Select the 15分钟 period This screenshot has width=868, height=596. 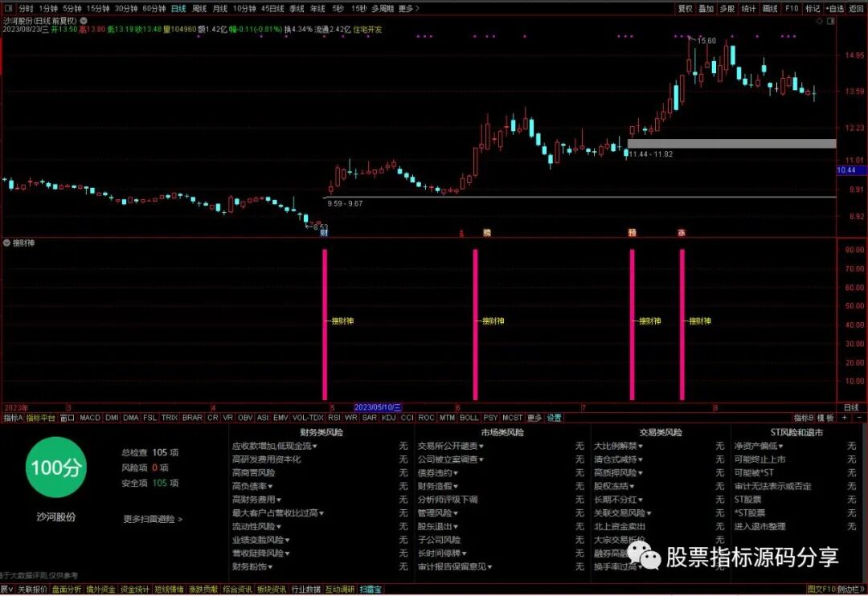click(x=98, y=8)
